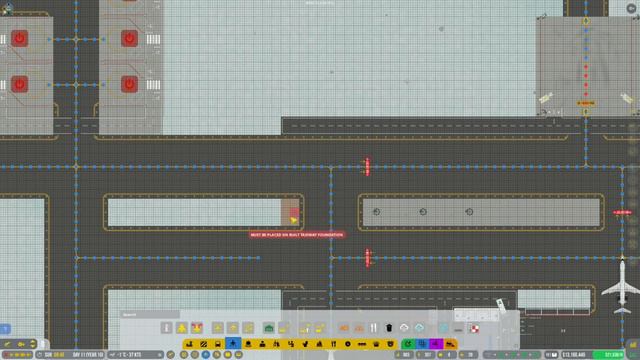The width and height of the screenshot is (640, 360).
Task: Pick the red and yellow build item
Action: [x=197, y=328]
